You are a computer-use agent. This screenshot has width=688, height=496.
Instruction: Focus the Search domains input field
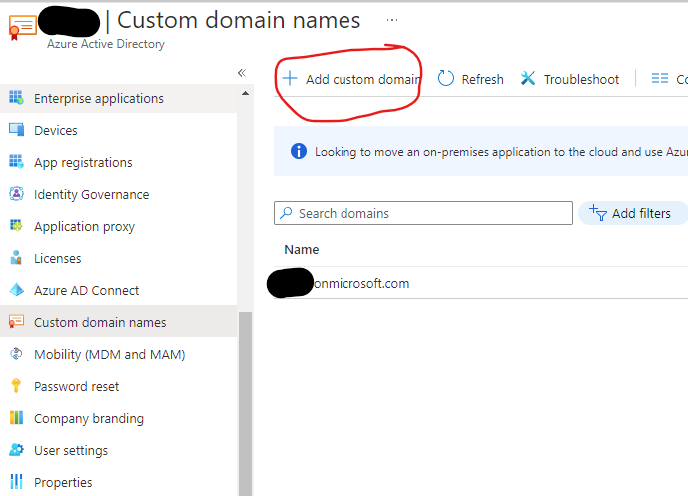coord(423,213)
